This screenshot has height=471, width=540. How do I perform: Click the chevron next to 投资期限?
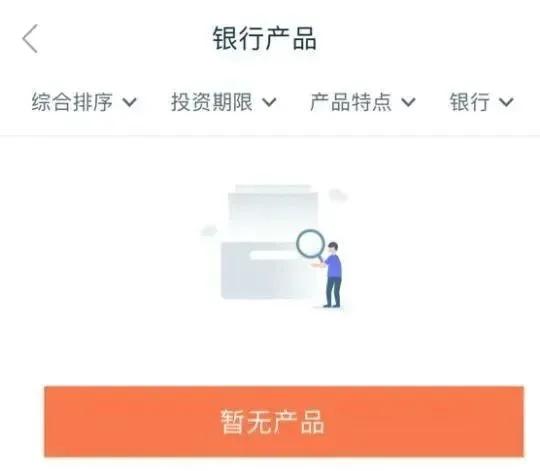coord(269,102)
